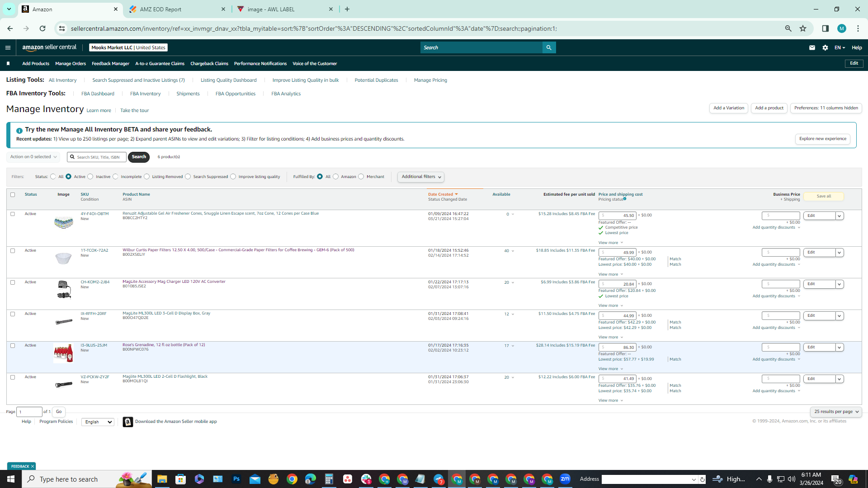Open the settings gear icon
Screen dimensions: 868x488
point(825,47)
